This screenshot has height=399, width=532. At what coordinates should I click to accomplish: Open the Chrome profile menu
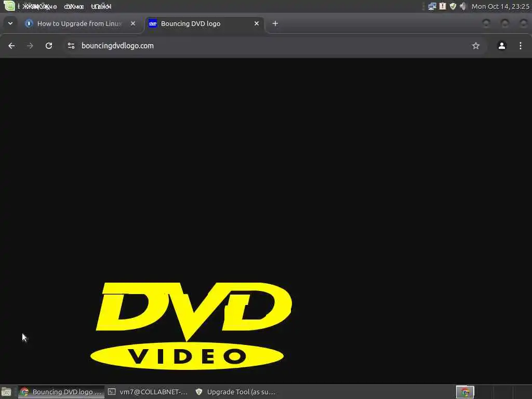(502, 46)
